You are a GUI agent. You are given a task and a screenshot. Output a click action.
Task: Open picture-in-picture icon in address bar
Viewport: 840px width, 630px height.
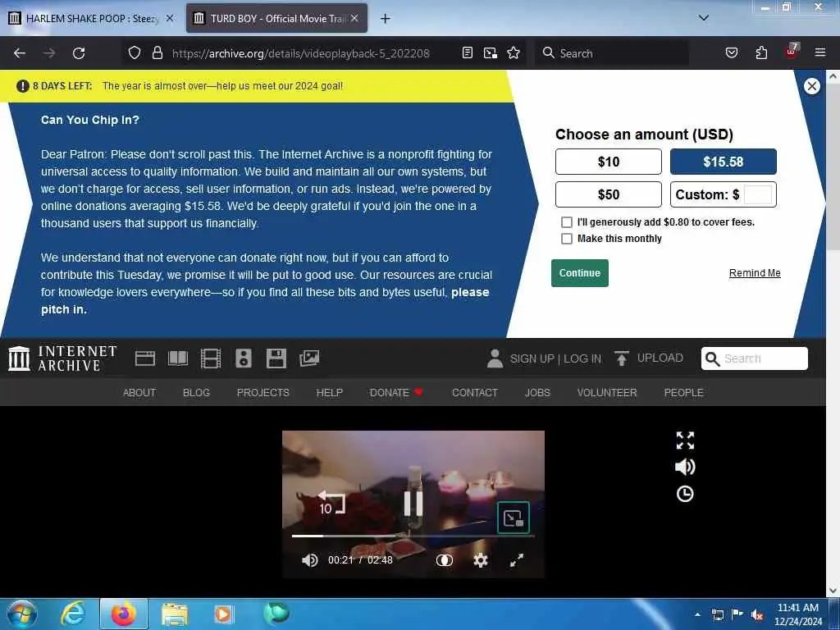coord(491,52)
